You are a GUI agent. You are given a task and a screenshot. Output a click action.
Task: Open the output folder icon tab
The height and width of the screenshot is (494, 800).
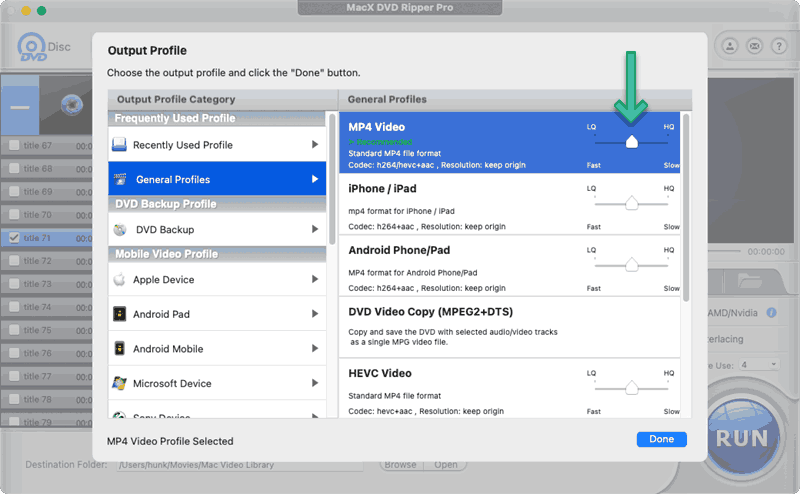coord(749,280)
